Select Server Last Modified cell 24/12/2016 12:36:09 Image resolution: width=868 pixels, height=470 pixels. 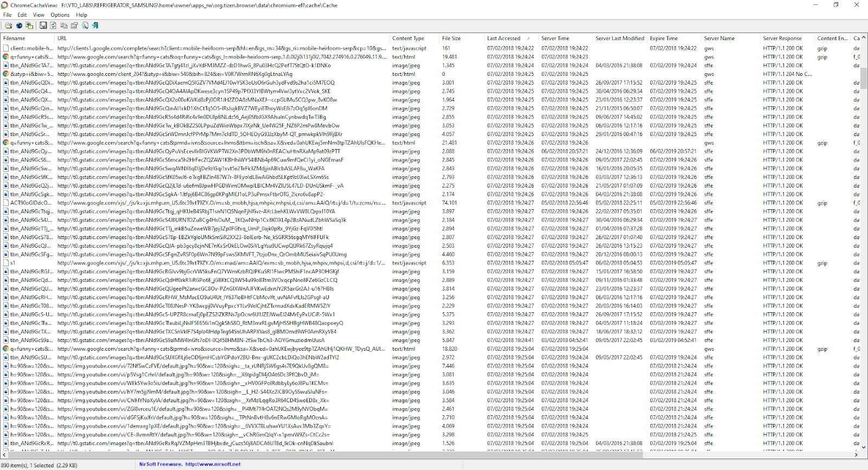(619, 151)
